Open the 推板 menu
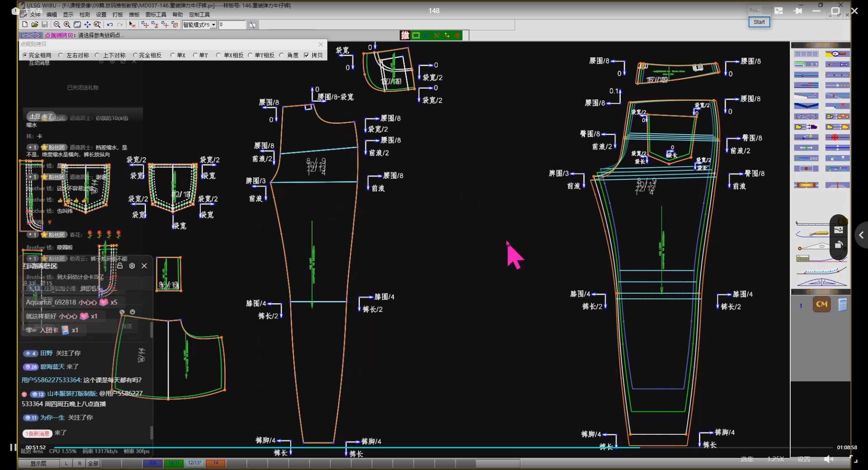The width and height of the screenshot is (868, 470). click(x=134, y=14)
